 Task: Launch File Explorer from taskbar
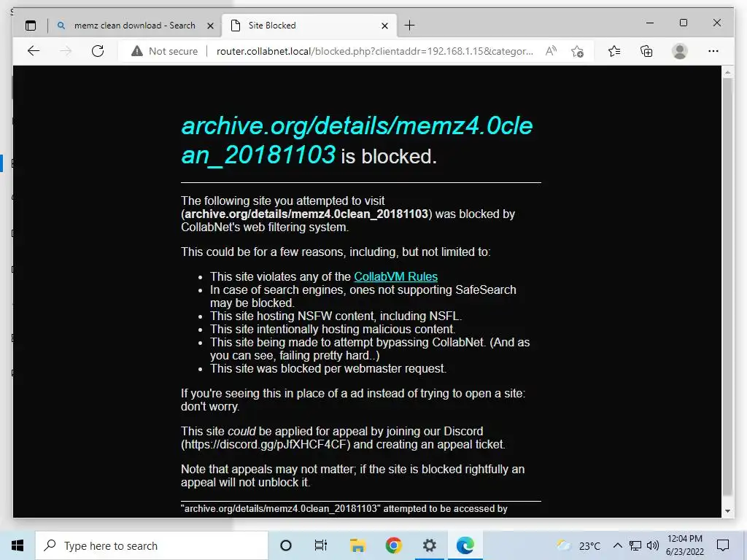(357, 545)
